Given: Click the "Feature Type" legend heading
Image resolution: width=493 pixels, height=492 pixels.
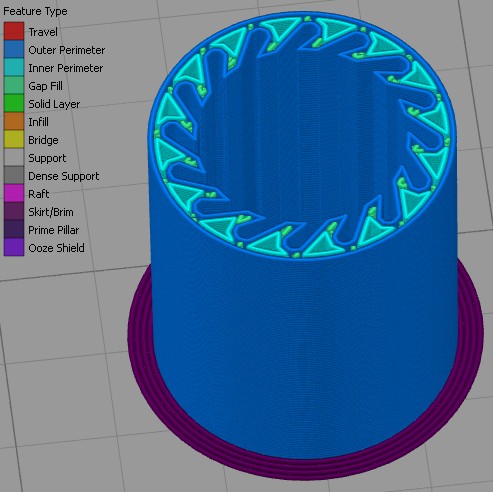Looking at the screenshot, I should (35, 12).
